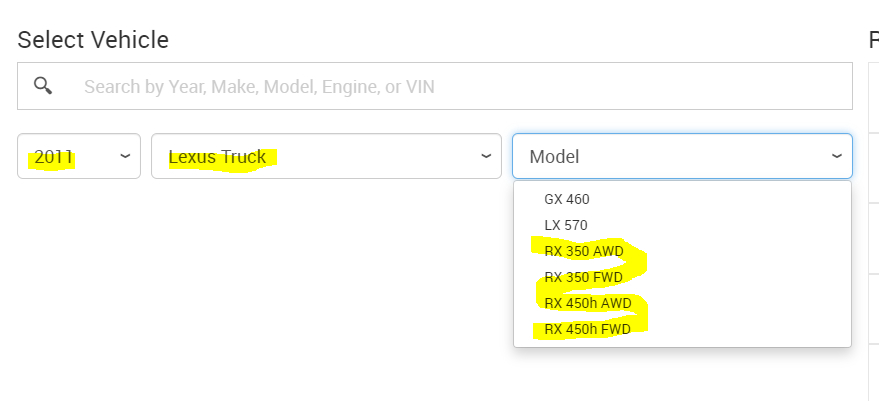Select RX 450h FWD at list bottom

tap(588, 329)
